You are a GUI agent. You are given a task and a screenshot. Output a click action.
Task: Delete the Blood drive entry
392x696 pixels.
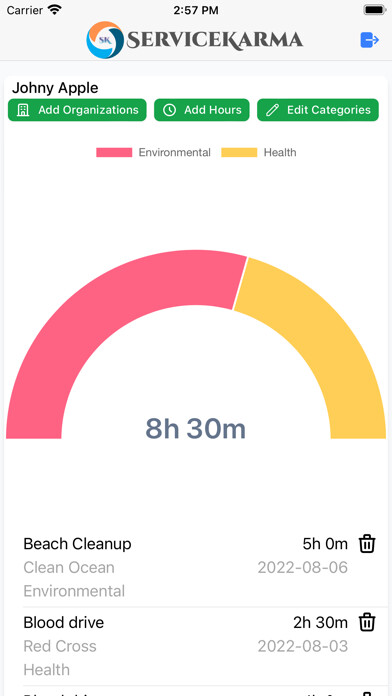point(367,622)
